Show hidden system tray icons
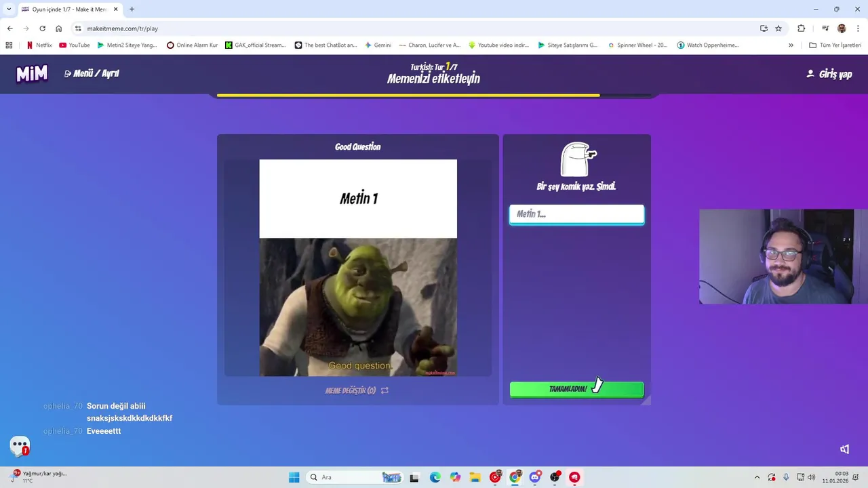 (x=757, y=477)
